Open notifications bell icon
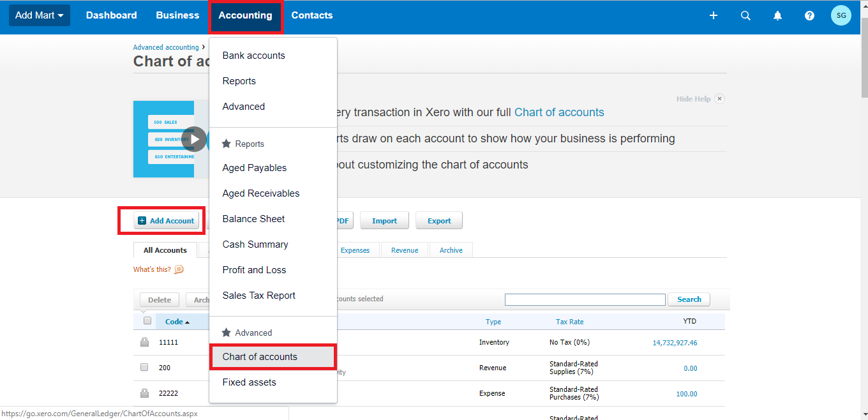This screenshot has width=868, height=420. (777, 15)
